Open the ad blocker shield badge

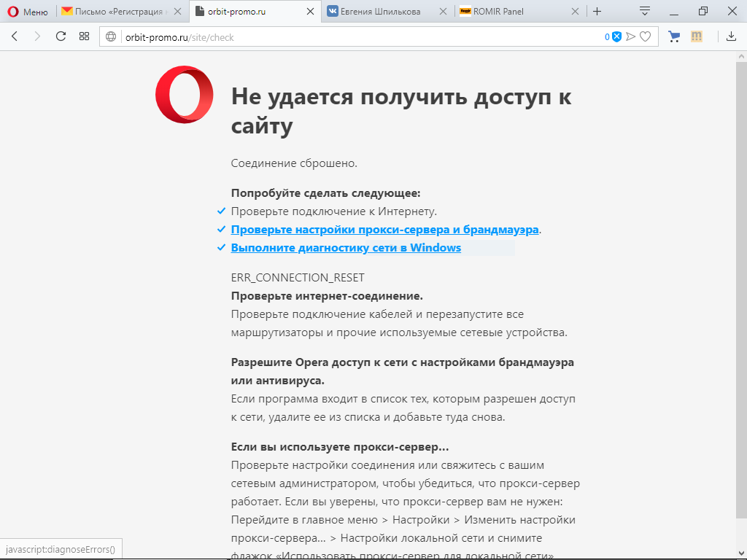613,36
